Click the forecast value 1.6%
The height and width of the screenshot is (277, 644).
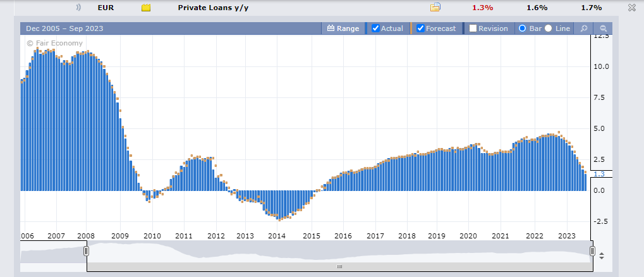pyautogui.click(x=537, y=8)
